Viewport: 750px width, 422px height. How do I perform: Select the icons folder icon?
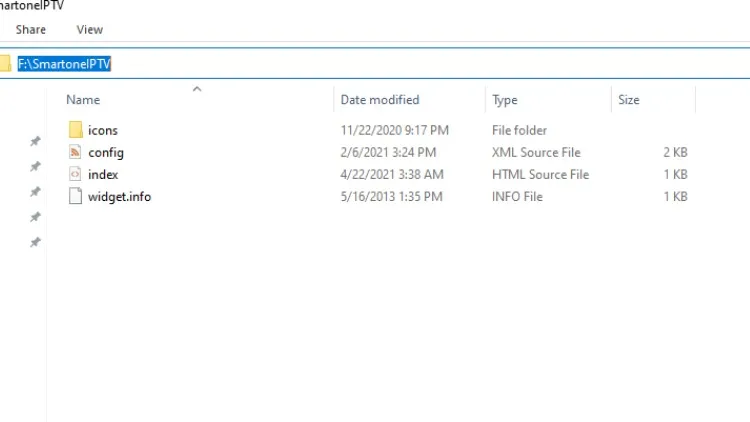(x=76, y=130)
